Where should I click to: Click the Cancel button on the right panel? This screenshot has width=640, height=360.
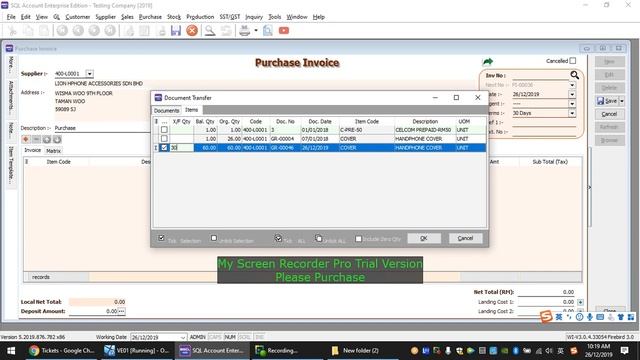[x=609, y=114]
